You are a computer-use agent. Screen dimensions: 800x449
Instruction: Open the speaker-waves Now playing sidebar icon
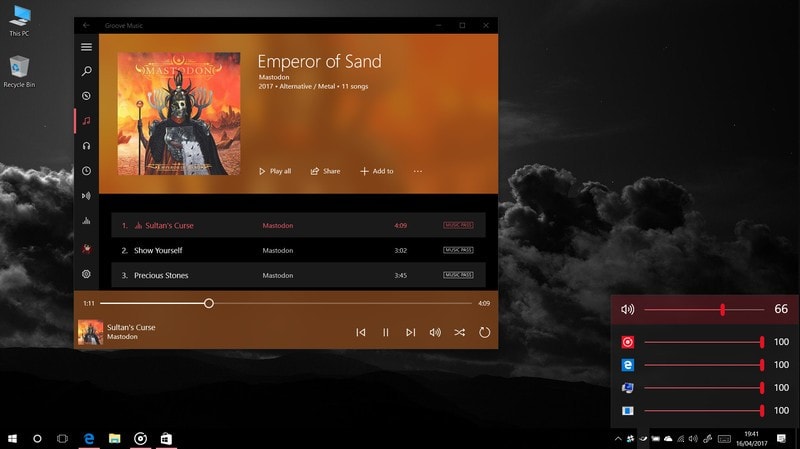coord(86,196)
